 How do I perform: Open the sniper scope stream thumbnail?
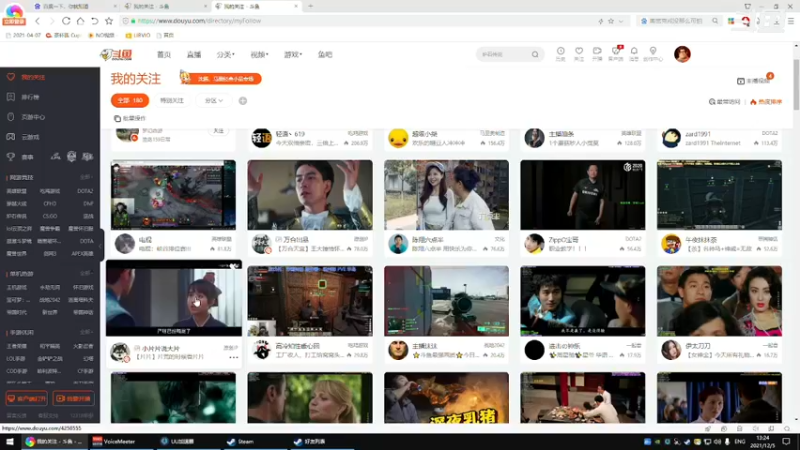(x=446, y=301)
